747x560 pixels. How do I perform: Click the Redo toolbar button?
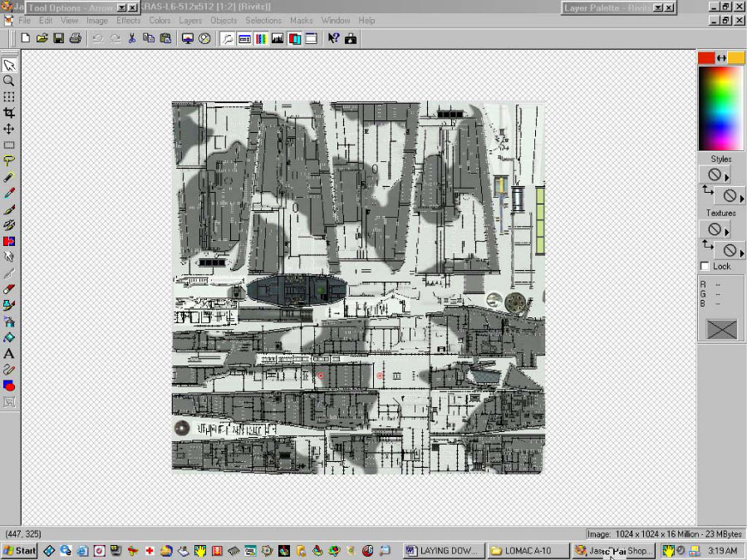(x=115, y=38)
